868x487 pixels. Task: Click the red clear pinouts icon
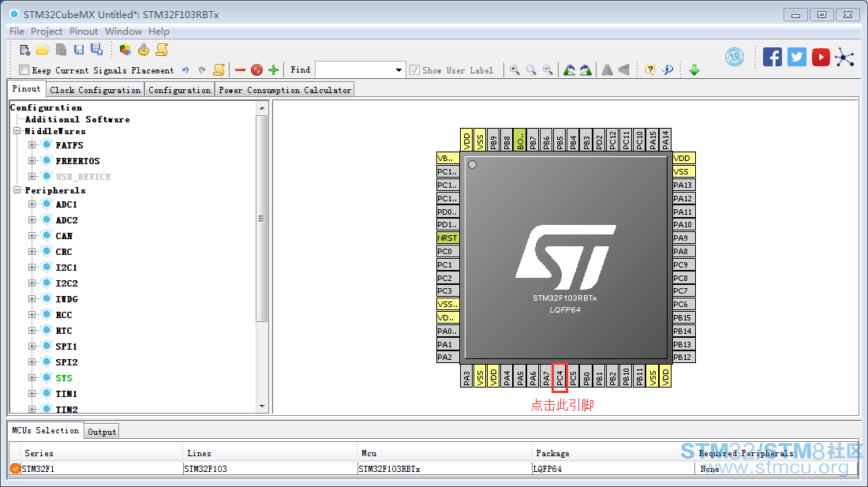click(256, 69)
